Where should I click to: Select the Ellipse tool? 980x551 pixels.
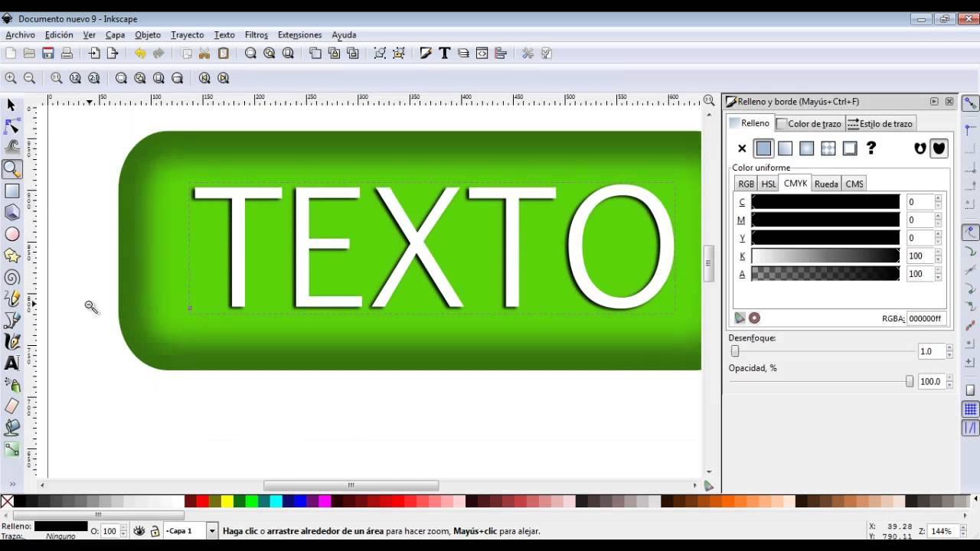(x=11, y=233)
